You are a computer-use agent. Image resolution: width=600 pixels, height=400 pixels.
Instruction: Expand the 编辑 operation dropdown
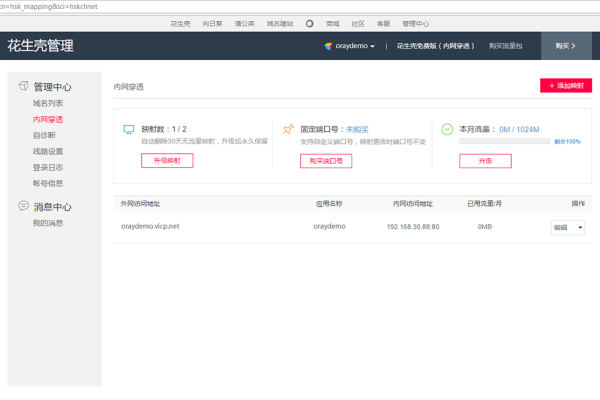click(x=567, y=227)
